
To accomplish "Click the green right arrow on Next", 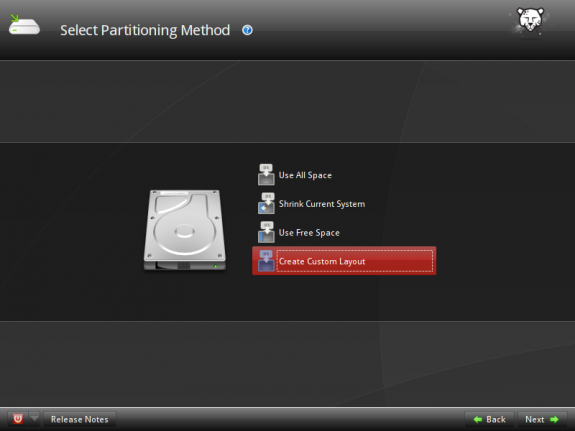I will [554, 419].
